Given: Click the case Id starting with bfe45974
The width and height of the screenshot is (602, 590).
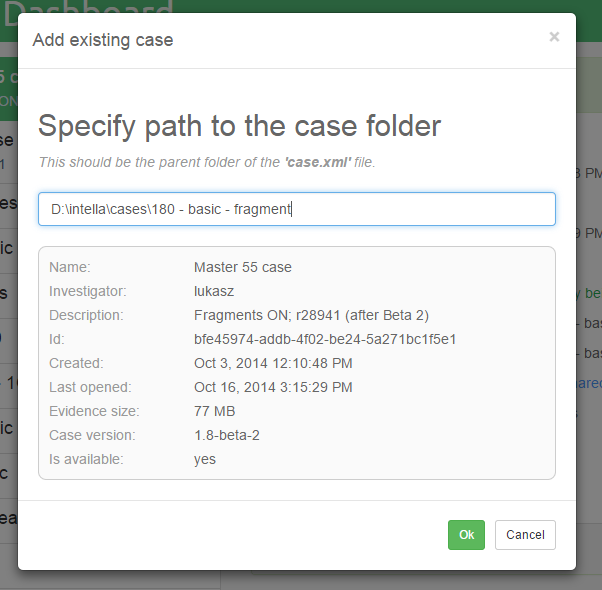Looking at the screenshot, I should pos(325,339).
